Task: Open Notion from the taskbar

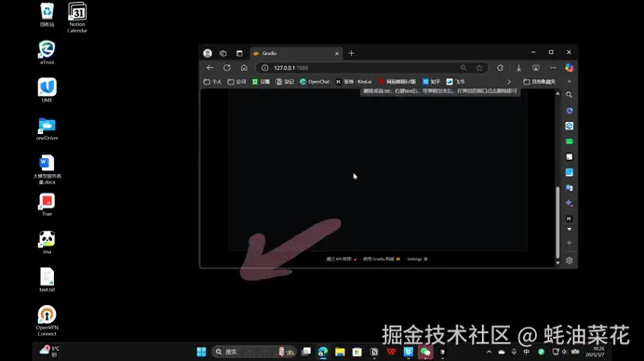Action: pyautogui.click(x=374, y=352)
